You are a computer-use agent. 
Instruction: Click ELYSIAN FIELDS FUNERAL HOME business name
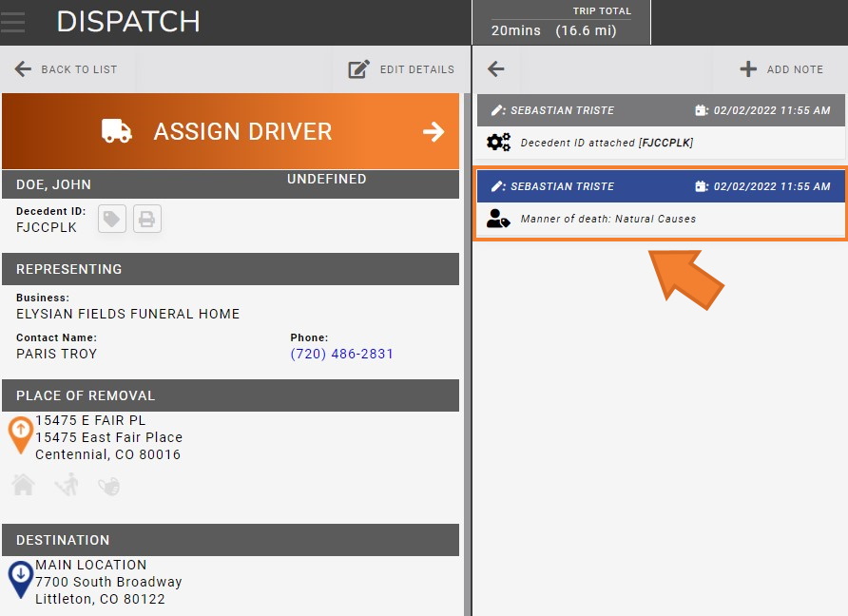128,314
